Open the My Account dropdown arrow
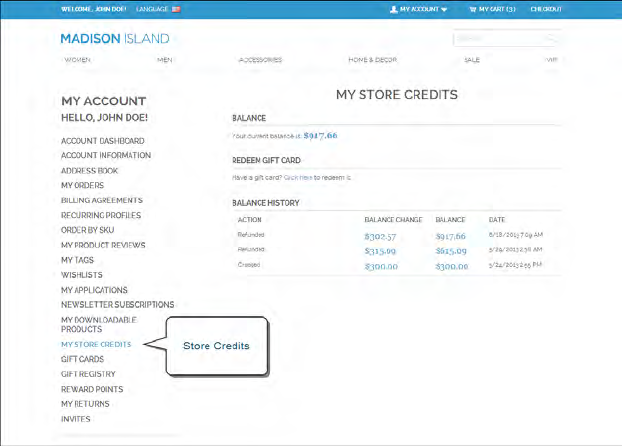622x446 pixels. pos(444,10)
